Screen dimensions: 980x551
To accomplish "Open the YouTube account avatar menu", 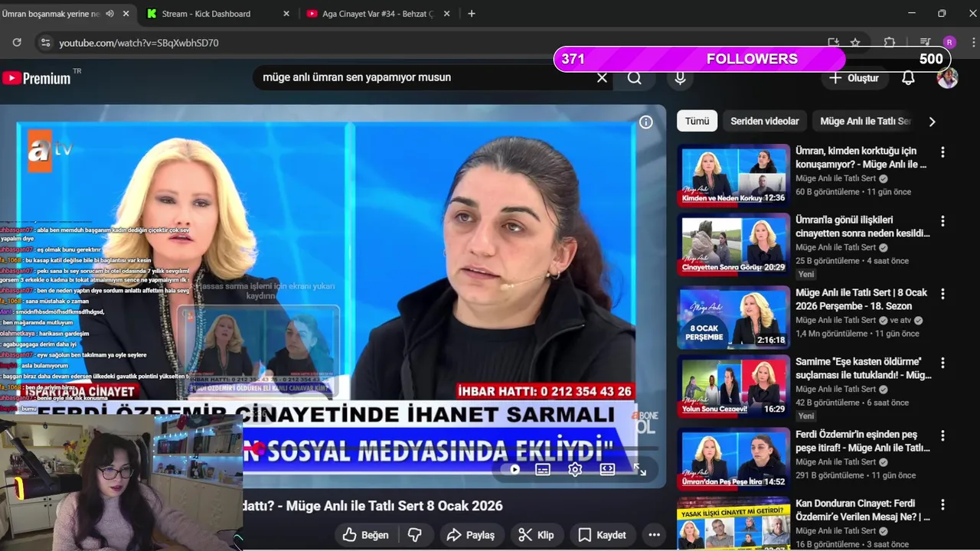I will 948,78.
